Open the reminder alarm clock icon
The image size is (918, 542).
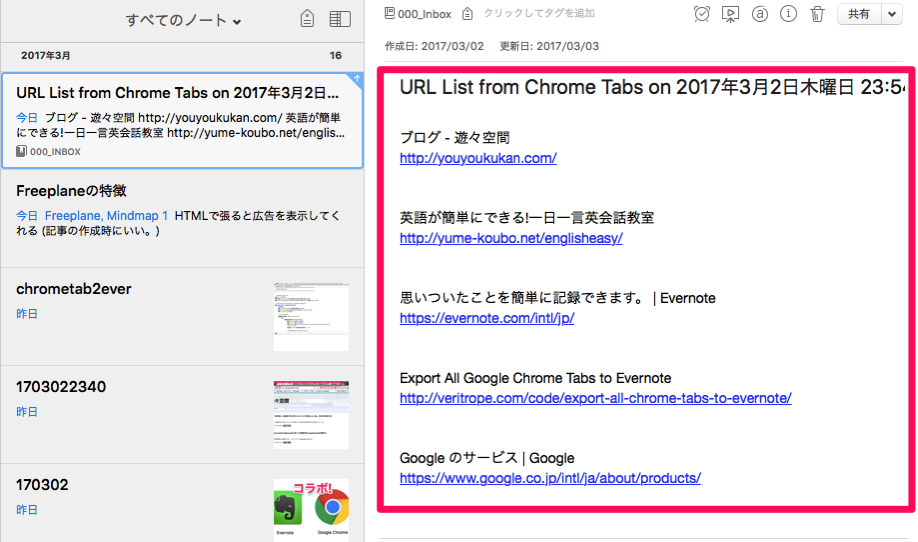(x=701, y=13)
